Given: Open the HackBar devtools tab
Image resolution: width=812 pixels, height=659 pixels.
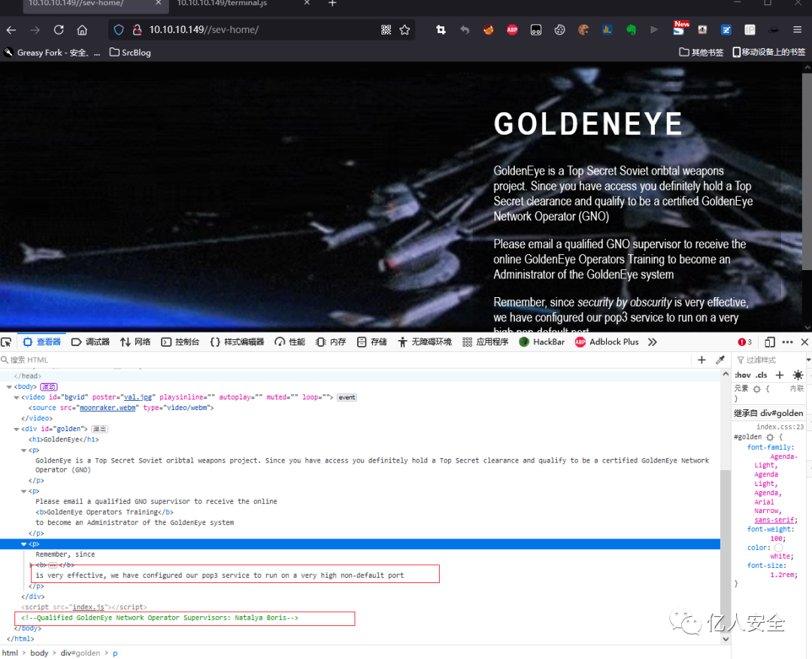Looking at the screenshot, I should (542, 342).
